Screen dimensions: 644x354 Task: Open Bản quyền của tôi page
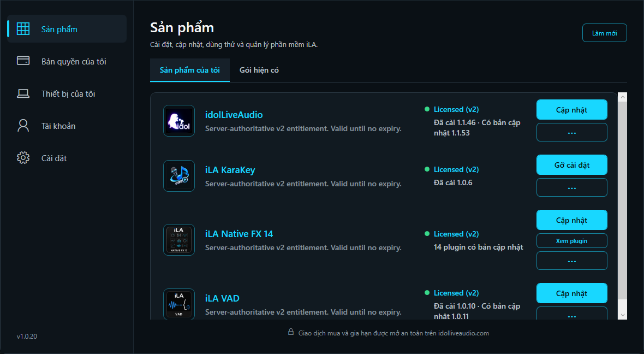[67, 61]
